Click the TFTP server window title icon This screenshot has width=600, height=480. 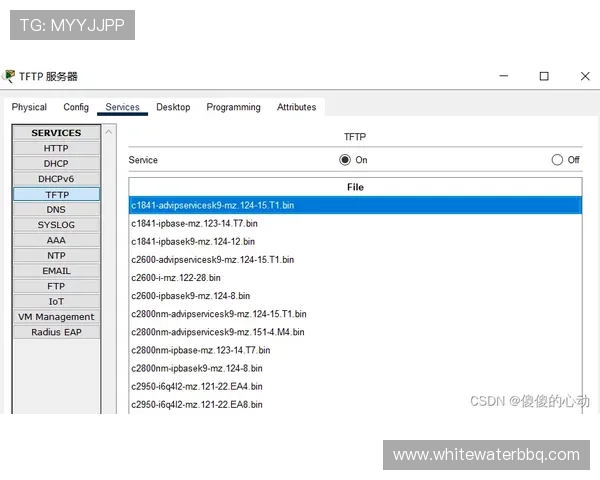tap(9, 76)
